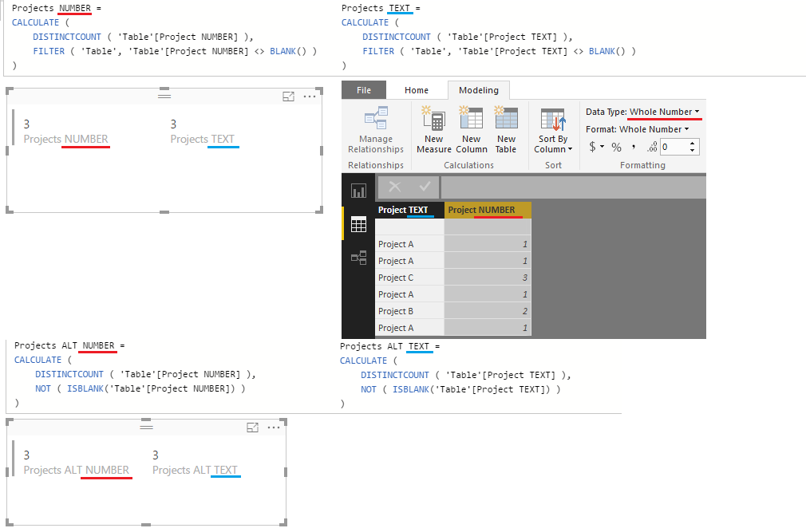Image resolution: width=806 pixels, height=532 pixels.
Task: Apply thousands separator comma format
Action: tap(634, 147)
